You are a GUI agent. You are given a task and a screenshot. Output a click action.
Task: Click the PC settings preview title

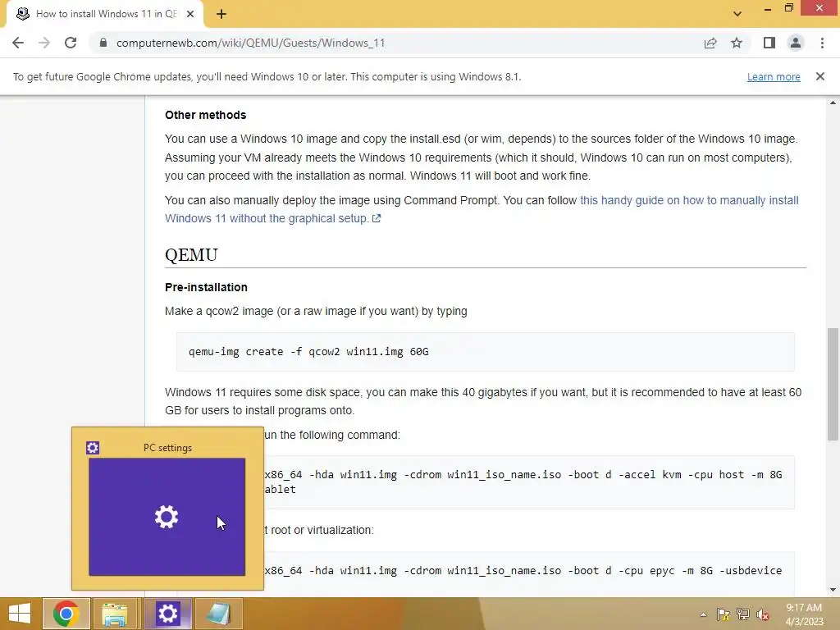(167, 448)
